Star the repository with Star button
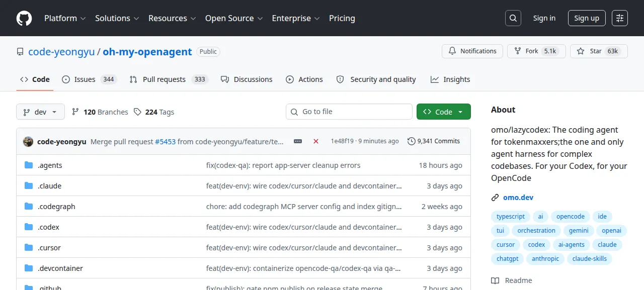644x290 pixels. point(599,51)
